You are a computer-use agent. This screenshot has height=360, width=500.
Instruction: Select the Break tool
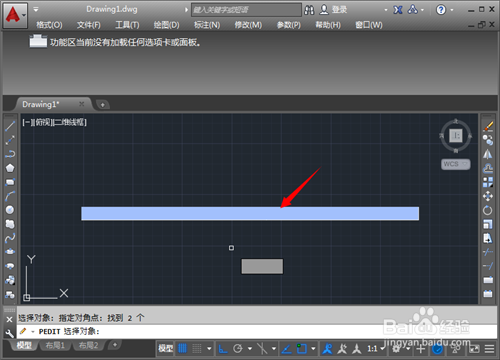(488, 294)
